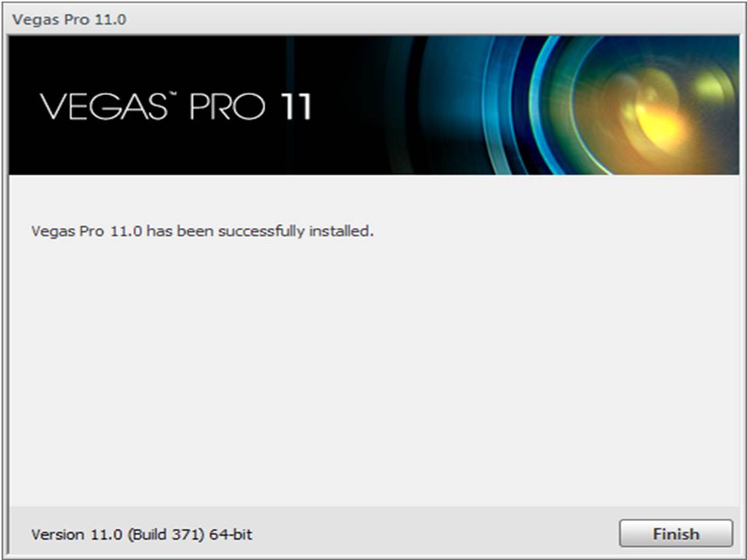Click the yellow lens flare in banner
The width and height of the screenshot is (747, 560).
(660, 124)
